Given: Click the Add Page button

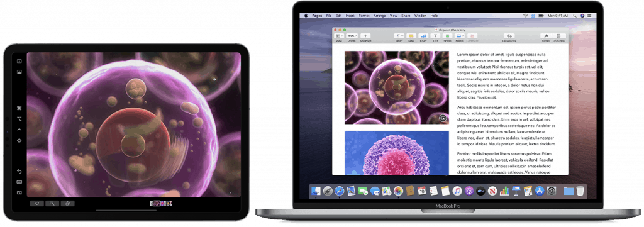Looking at the screenshot, I should [365, 36].
